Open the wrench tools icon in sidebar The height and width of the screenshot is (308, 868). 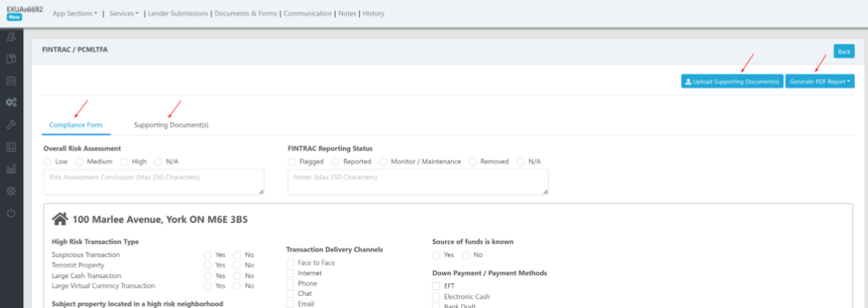[x=11, y=125]
